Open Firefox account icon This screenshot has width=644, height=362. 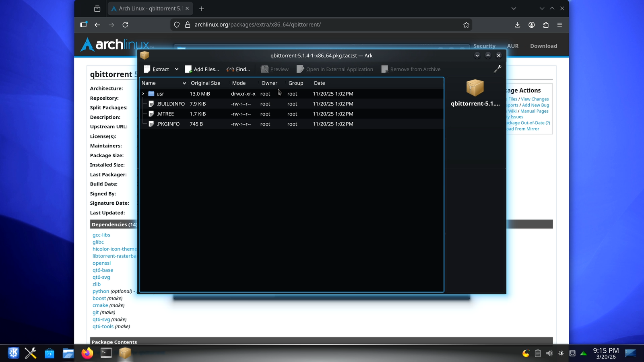[532, 25]
